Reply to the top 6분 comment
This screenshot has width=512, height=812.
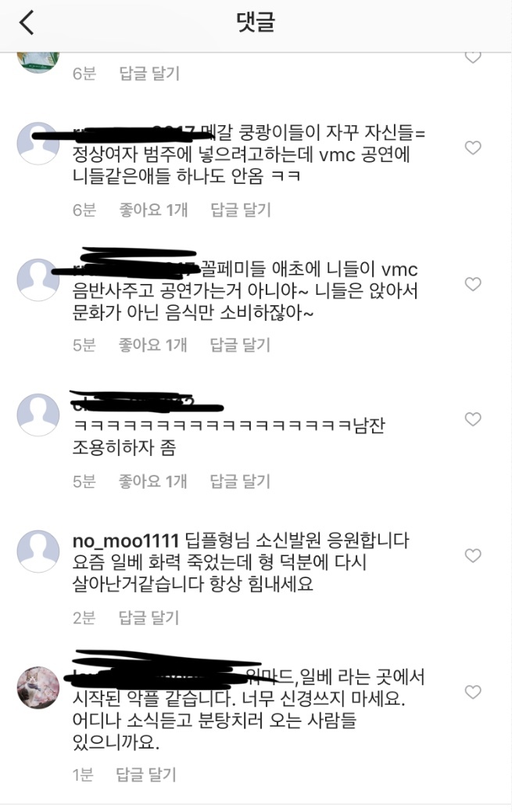pyautogui.click(x=149, y=74)
